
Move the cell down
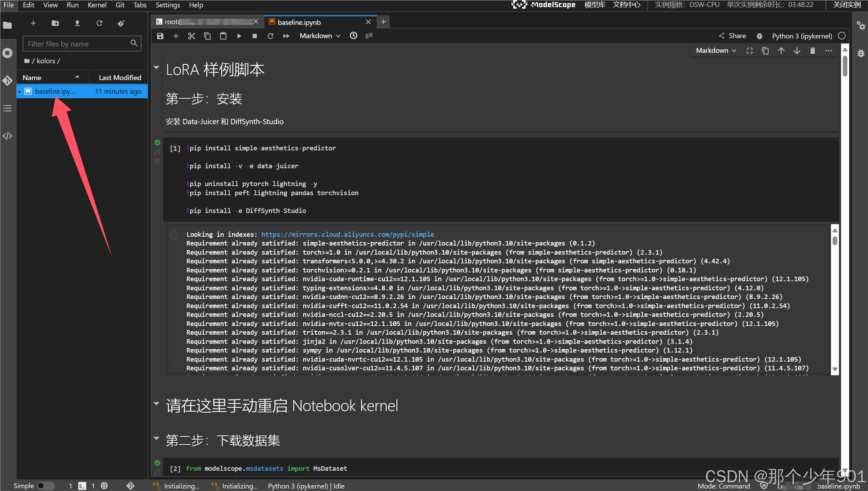point(797,51)
